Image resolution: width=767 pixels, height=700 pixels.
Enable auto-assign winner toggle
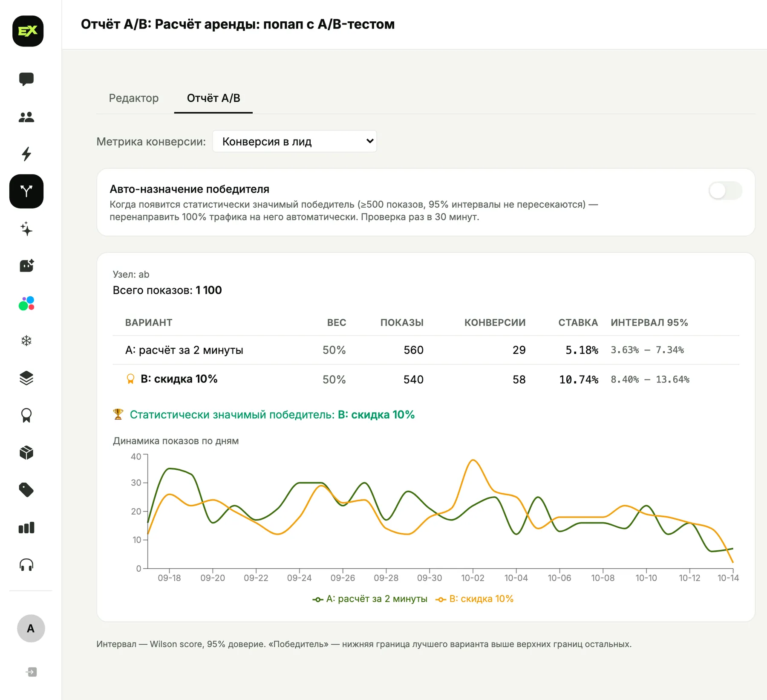[x=725, y=191]
